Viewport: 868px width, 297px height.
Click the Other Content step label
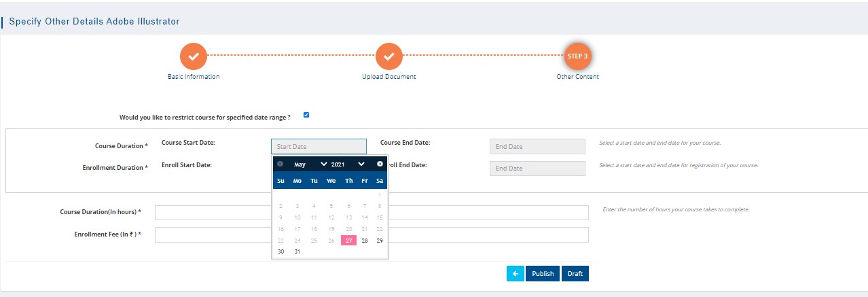click(x=577, y=77)
